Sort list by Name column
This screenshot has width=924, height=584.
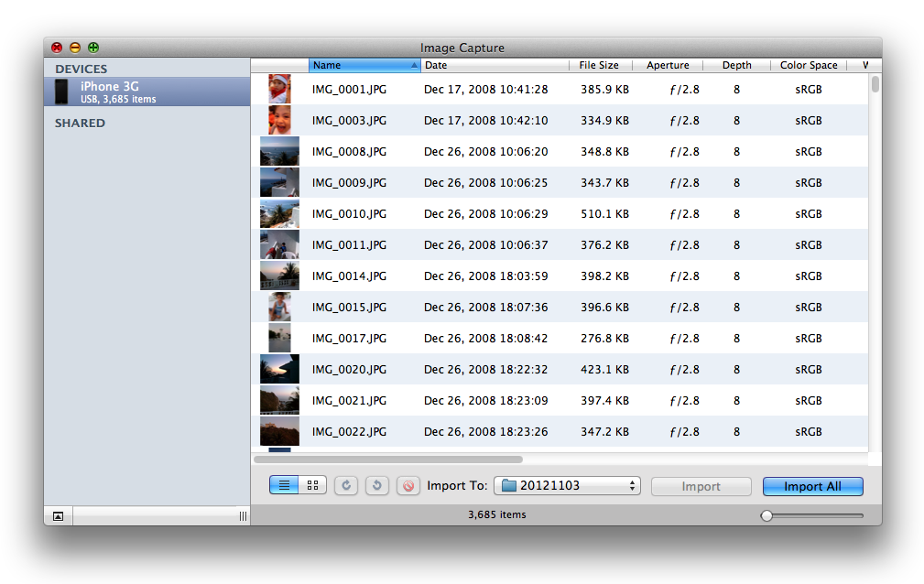click(x=362, y=65)
